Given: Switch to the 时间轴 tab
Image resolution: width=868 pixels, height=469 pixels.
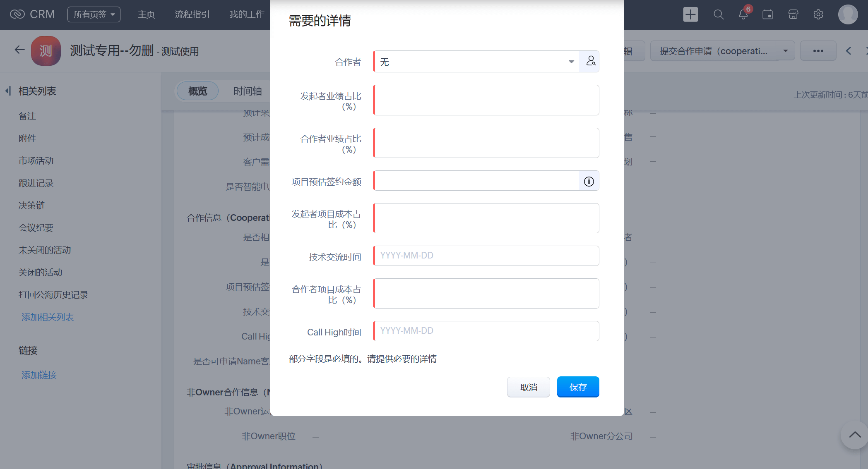Looking at the screenshot, I should coord(248,91).
